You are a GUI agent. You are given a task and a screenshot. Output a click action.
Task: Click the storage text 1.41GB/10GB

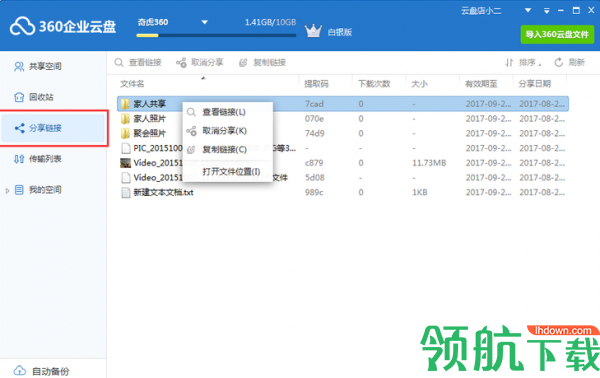pyautogui.click(x=270, y=22)
